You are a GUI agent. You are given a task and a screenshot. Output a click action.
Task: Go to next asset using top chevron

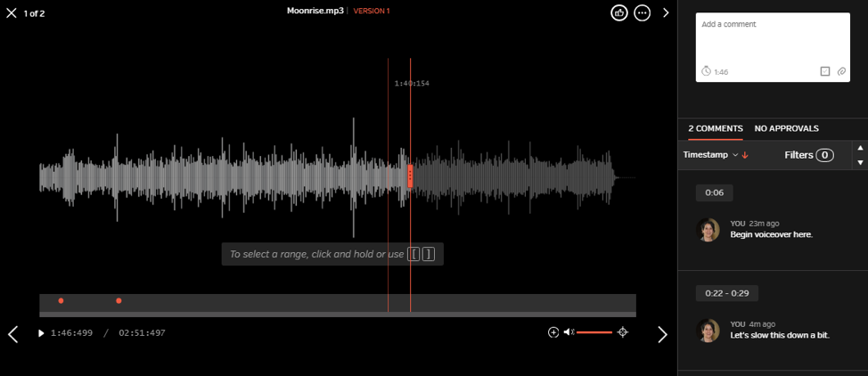(666, 12)
